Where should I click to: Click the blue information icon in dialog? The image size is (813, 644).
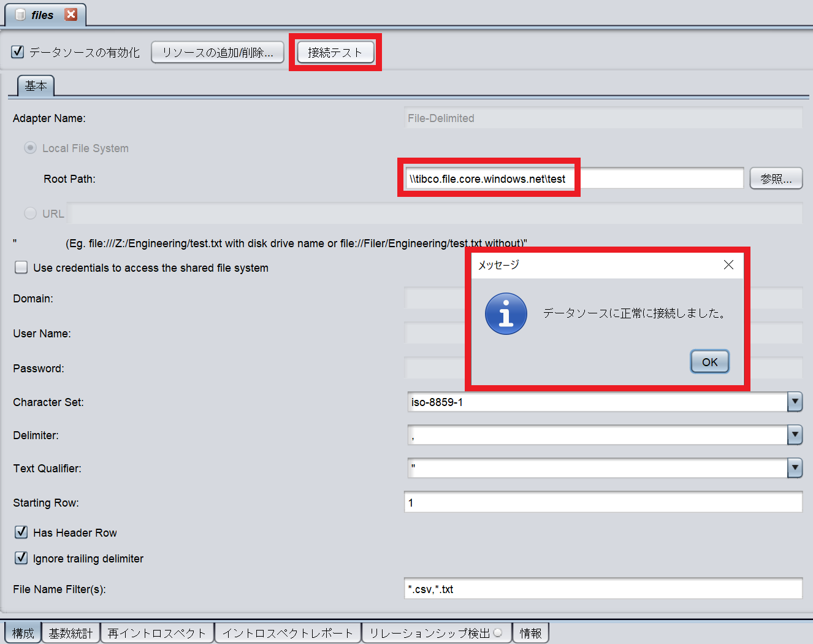(506, 313)
